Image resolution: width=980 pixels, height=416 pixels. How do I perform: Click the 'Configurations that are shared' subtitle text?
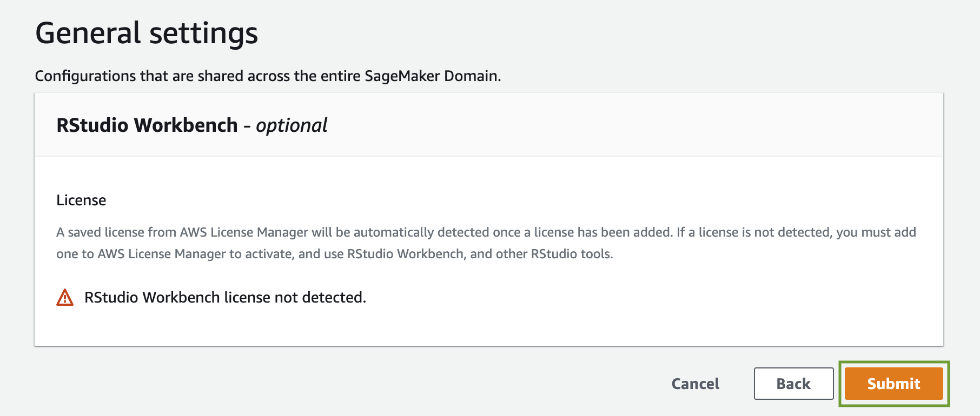click(268, 76)
